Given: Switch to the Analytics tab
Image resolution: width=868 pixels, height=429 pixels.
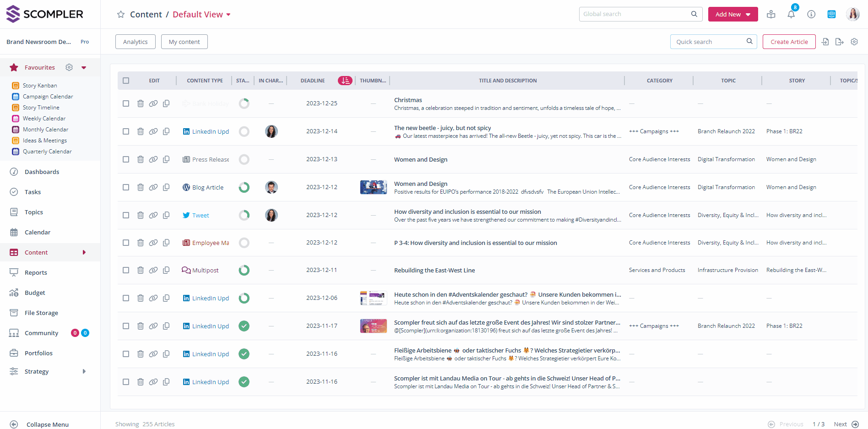Looking at the screenshot, I should pos(135,42).
